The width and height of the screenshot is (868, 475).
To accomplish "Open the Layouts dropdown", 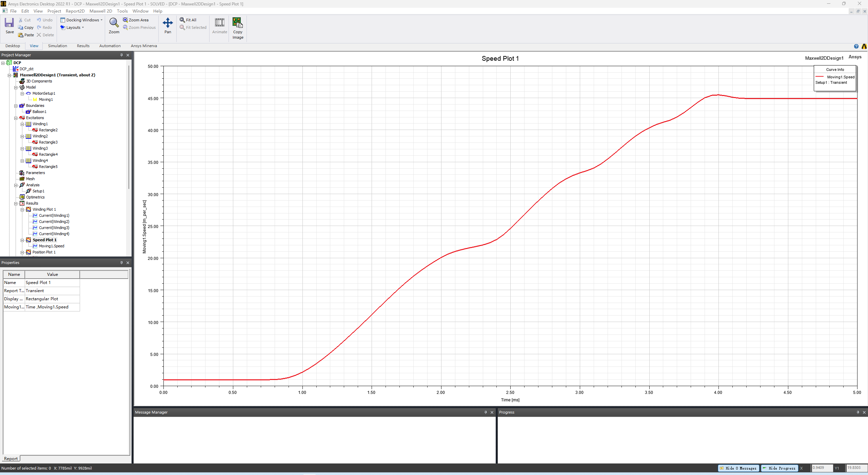I will [x=72, y=27].
